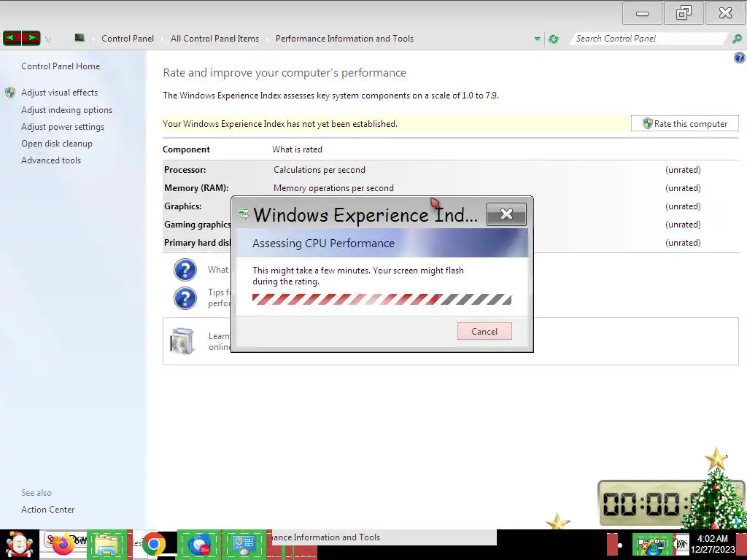Click the Windows Experience Index dialog title icon
Viewport: 747px width, 560px height.
(x=244, y=215)
